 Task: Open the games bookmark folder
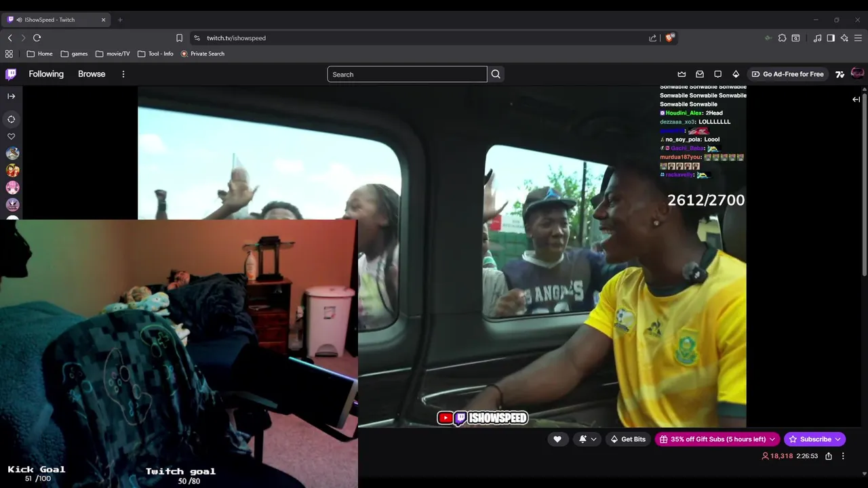click(x=74, y=54)
